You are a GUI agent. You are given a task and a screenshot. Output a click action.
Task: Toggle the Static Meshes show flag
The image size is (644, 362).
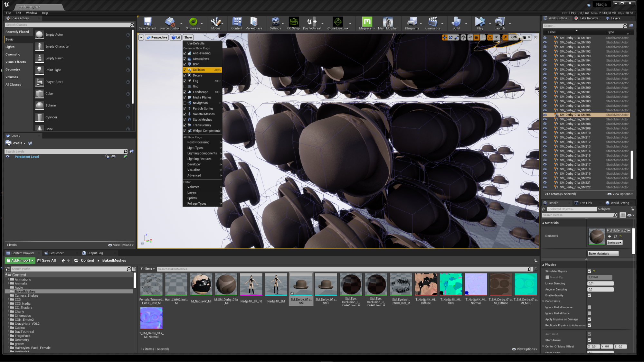click(x=185, y=120)
